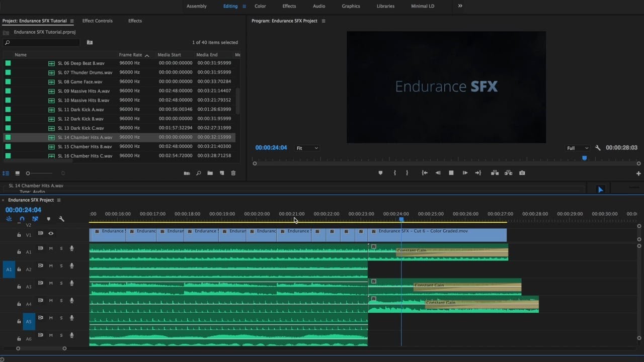Go to In point in Program monitor
Screen dimensions: 644x362
(425, 173)
